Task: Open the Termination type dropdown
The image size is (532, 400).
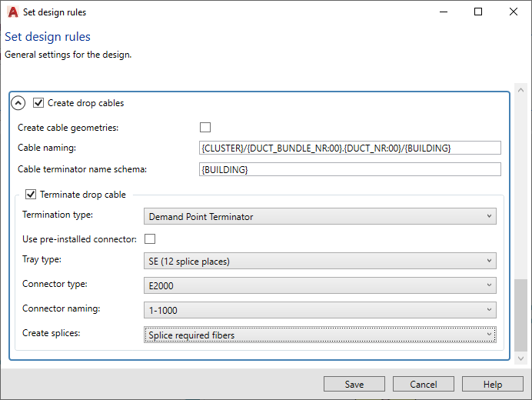Action: [x=320, y=217]
